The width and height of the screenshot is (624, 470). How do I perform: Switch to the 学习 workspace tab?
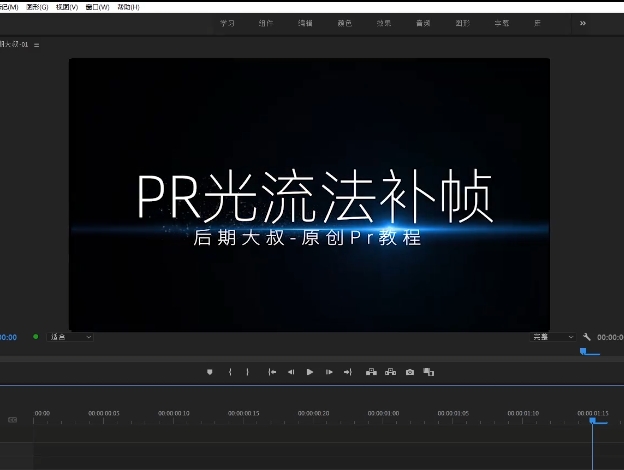pyautogui.click(x=227, y=23)
